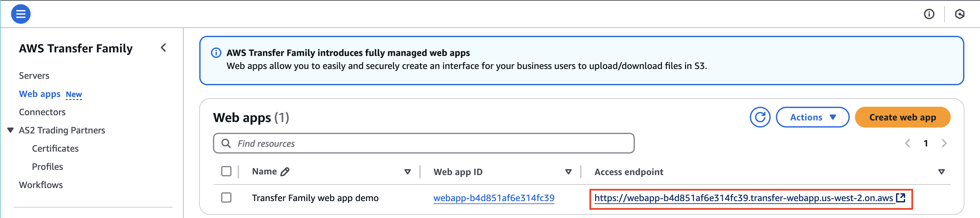
Task: Click the edit pencil next to Name
Action: [x=285, y=172]
